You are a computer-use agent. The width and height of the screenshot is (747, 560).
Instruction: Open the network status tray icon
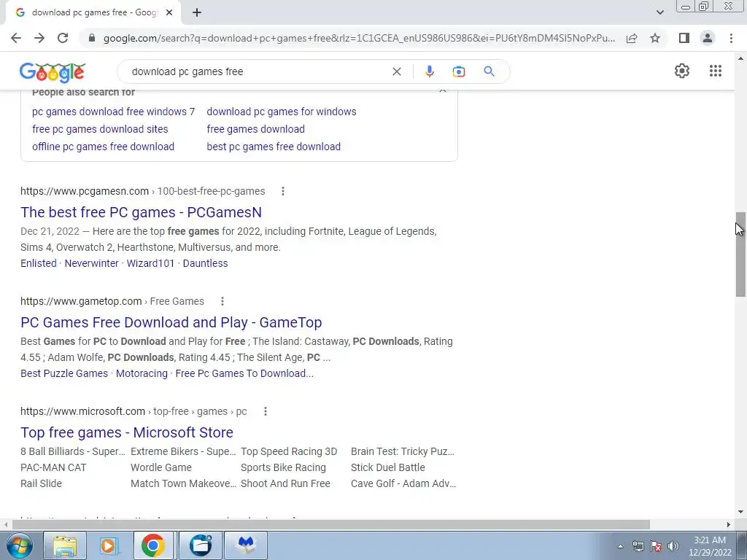tap(638, 546)
